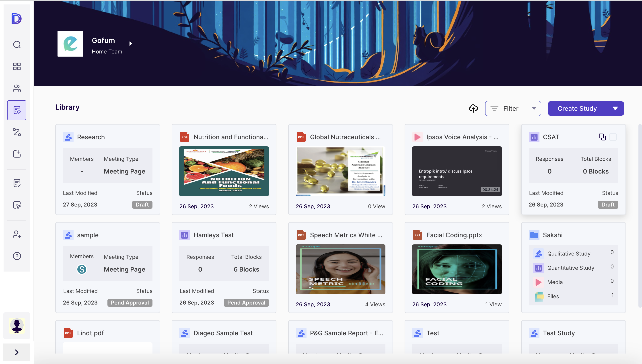Click Draft status badge on CSAT card
The height and width of the screenshot is (364, 642).
608,204
